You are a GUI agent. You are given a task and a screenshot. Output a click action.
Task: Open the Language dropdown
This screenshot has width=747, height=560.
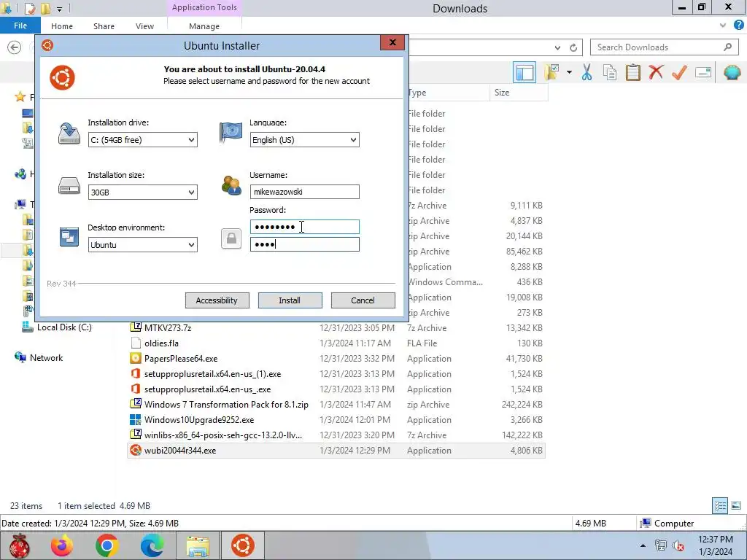point(304,140)
